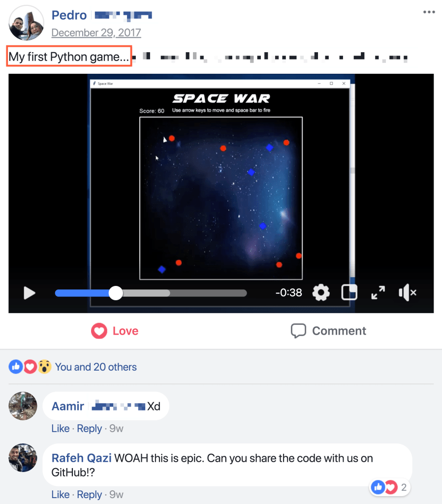Toggle the Love reaction button
Screen dimensions: 442x504
(115, 331)
